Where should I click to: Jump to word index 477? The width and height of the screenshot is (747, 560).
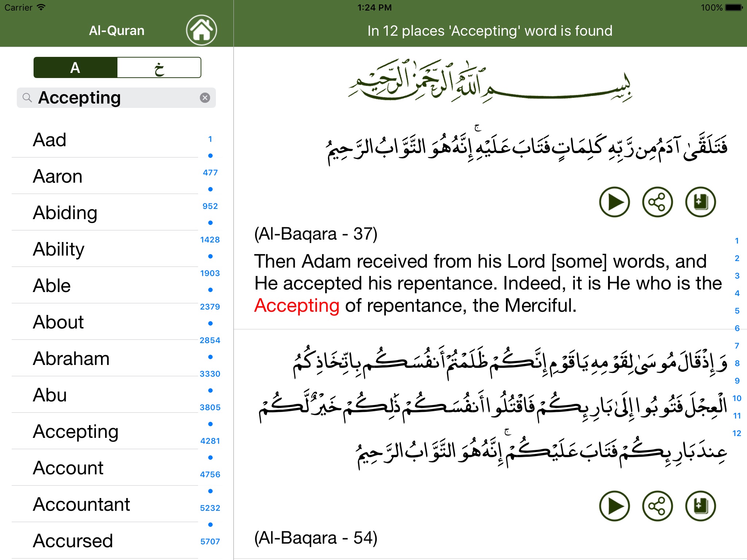pos(210,173)
